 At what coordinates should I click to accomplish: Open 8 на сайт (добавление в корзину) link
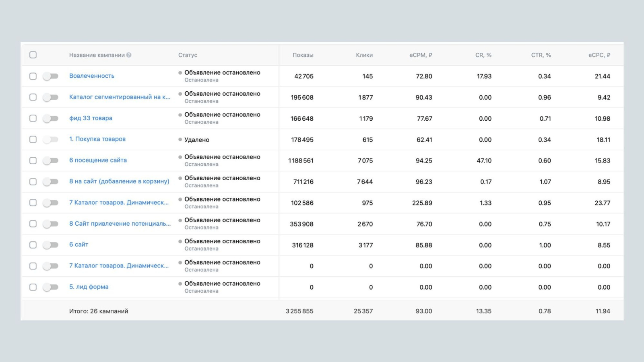coord(119,181)
